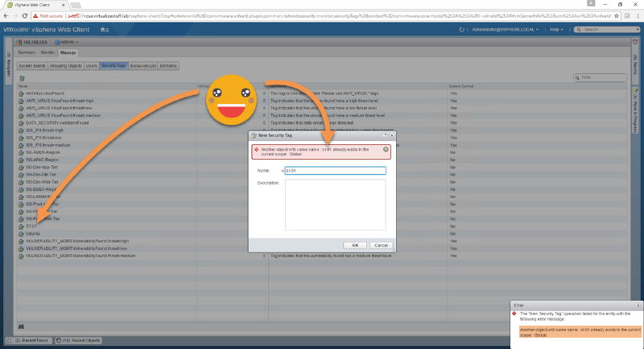The image size is (644, 349).
Task: Click the browser address bar URL
Action: (x=339, y=15)
